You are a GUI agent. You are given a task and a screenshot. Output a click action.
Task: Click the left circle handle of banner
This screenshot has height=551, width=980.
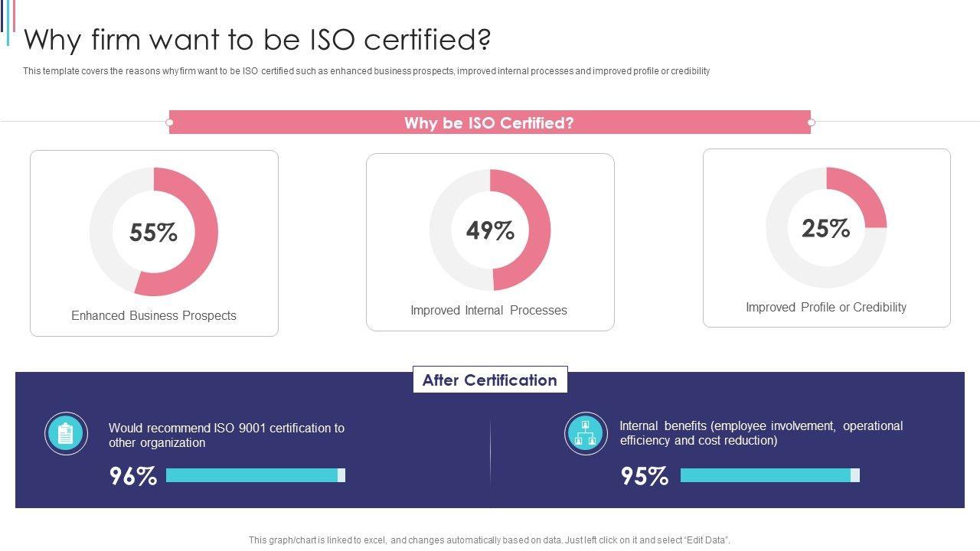point(169,122)
